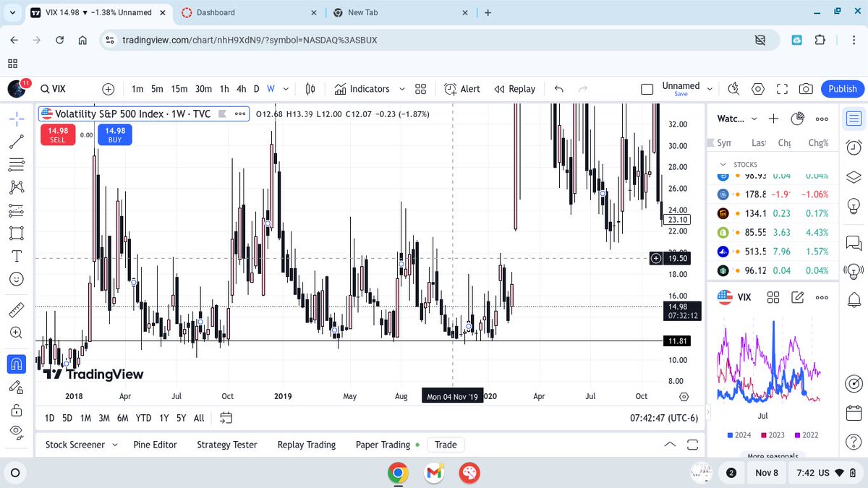Screen dimensions: 868x488
Task: Open the patterns drawing tool
Action: click(17, 187)
